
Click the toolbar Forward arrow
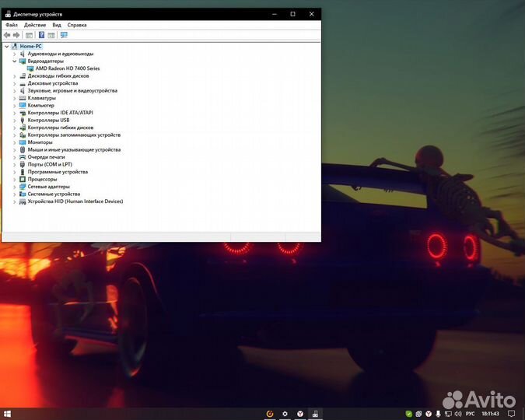(16, 35)
